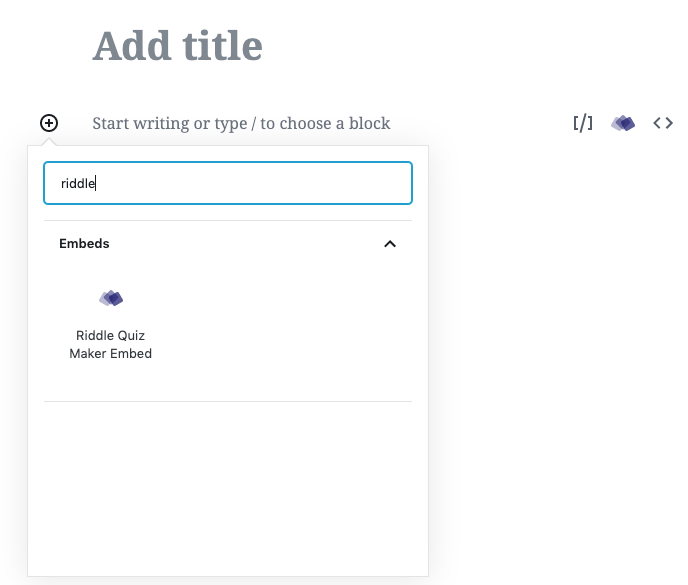Screen dimensions: 688x585
Task: Click blank editor area right of the popover
Action: point(560,400)
